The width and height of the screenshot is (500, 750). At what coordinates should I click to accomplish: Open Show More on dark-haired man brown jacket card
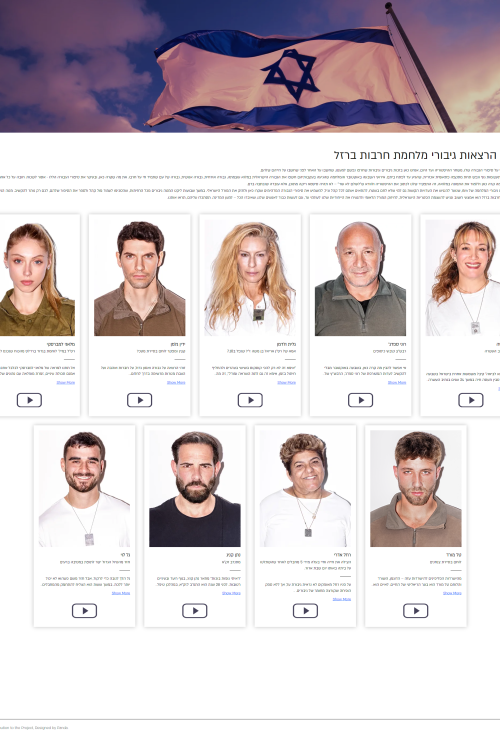pyautogui.click(x=176, y=383)
